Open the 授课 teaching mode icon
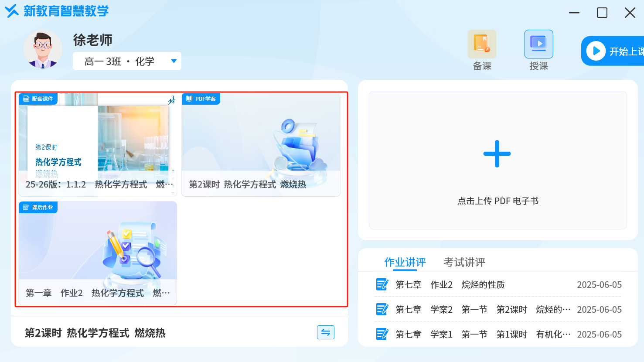Image resolution: width=644 pixels, height=362 pixels. click(538, 44)
